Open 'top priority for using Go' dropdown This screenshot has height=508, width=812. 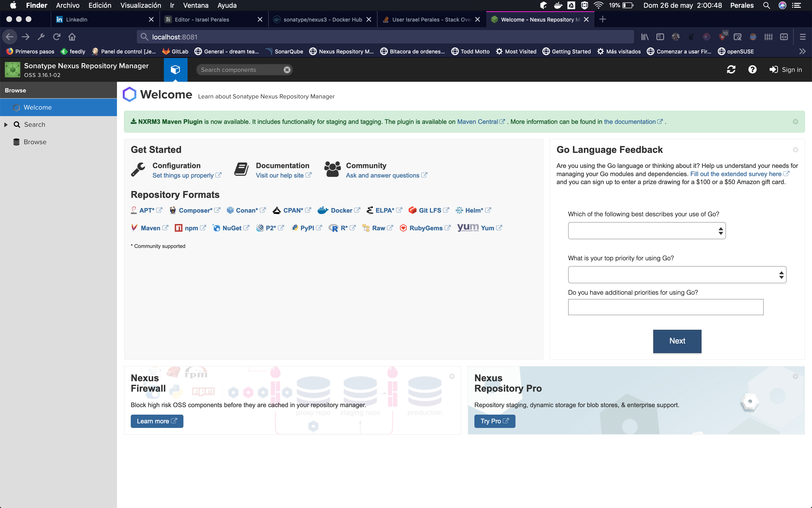point(677,275)
